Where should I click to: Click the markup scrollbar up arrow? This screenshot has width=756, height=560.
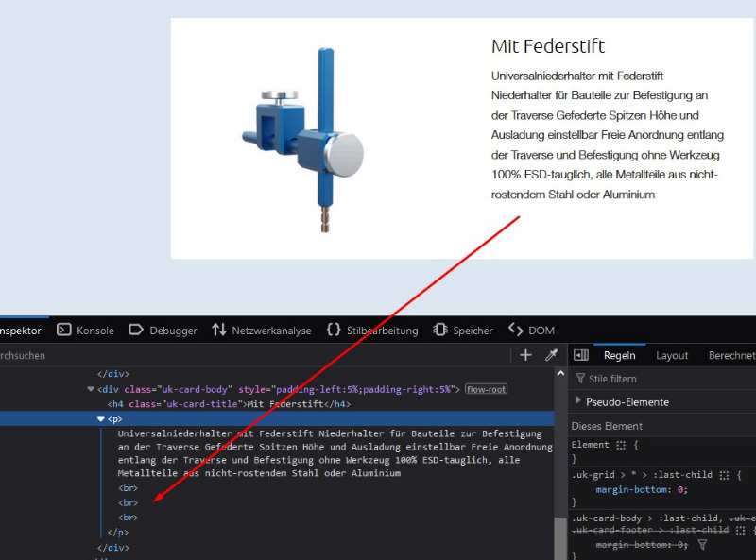(560, 374)
